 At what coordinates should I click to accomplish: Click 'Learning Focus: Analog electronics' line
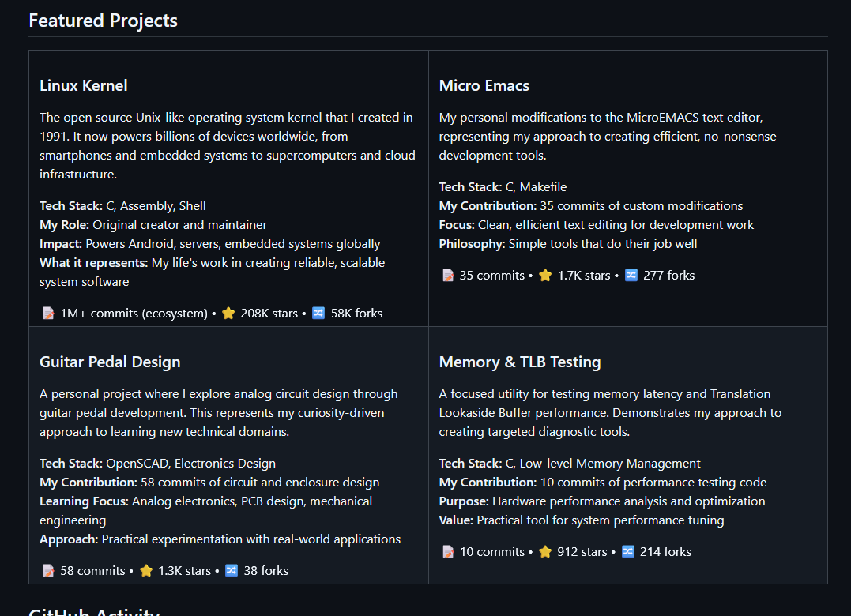point(206,511)
